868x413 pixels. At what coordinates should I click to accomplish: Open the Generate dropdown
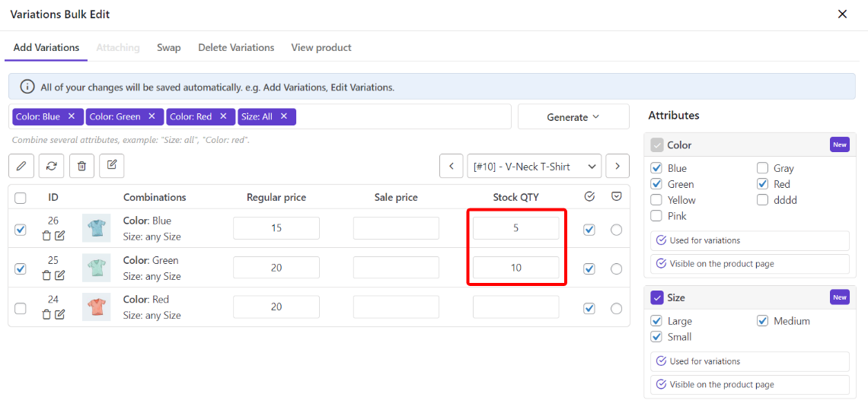pyautogui.click(x=573, y=117)
